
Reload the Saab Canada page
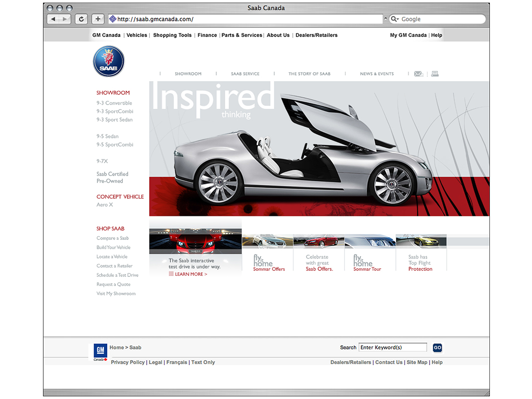[81, 19]
